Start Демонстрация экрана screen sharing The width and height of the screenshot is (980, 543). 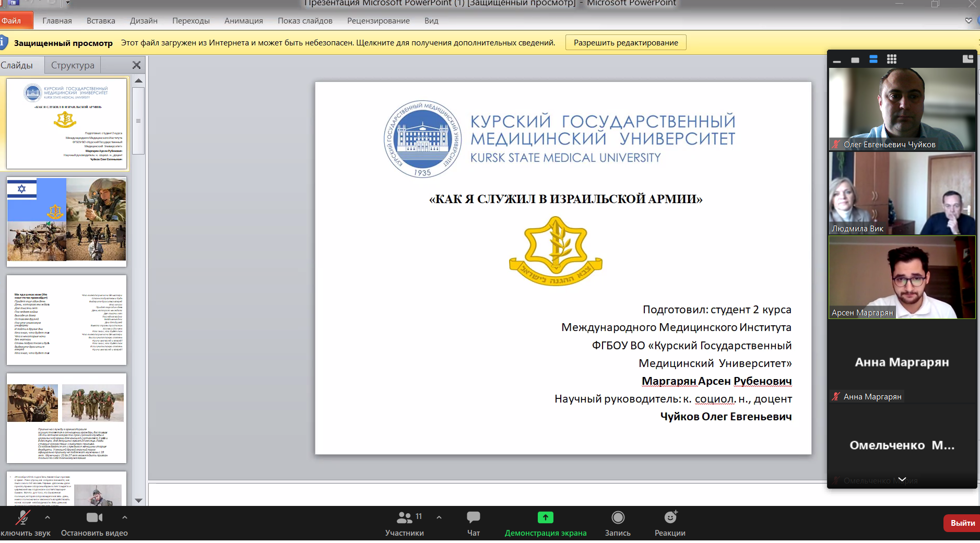pos(546,524)
